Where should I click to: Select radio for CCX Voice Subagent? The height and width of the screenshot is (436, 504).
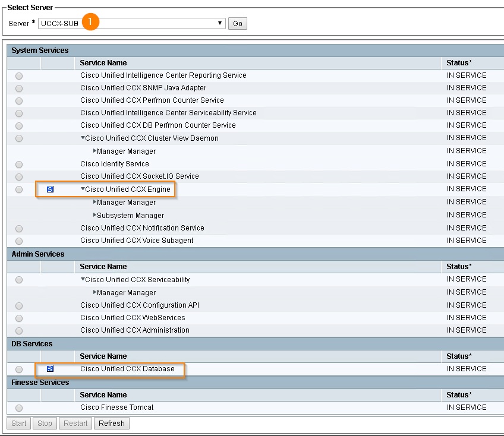[19, 241]
